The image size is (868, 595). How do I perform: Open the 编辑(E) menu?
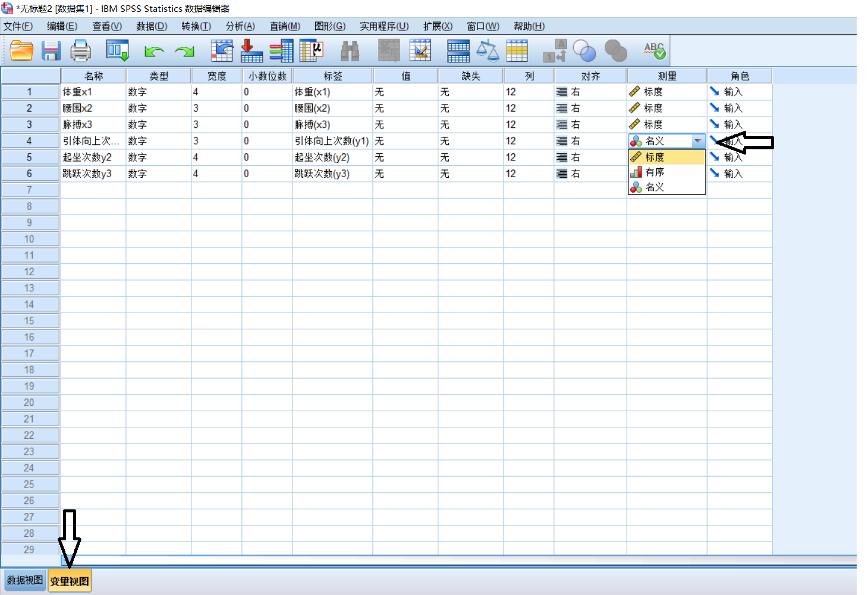[x=62, y=26]
